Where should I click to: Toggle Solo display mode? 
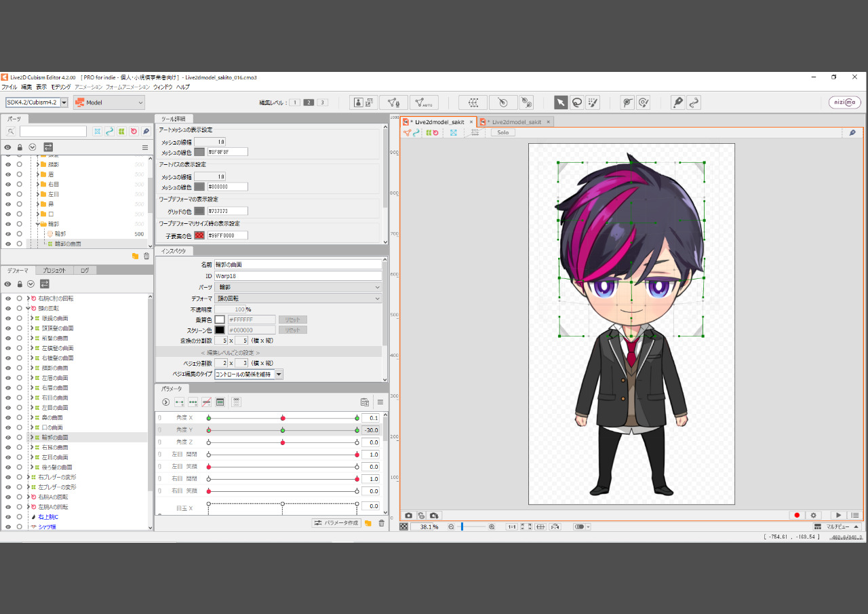503,132
